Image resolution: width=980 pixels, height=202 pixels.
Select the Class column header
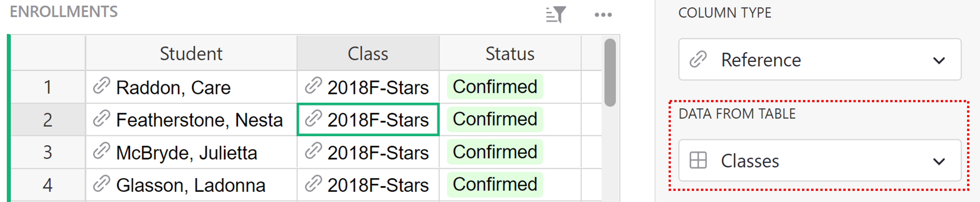[367, 54]
